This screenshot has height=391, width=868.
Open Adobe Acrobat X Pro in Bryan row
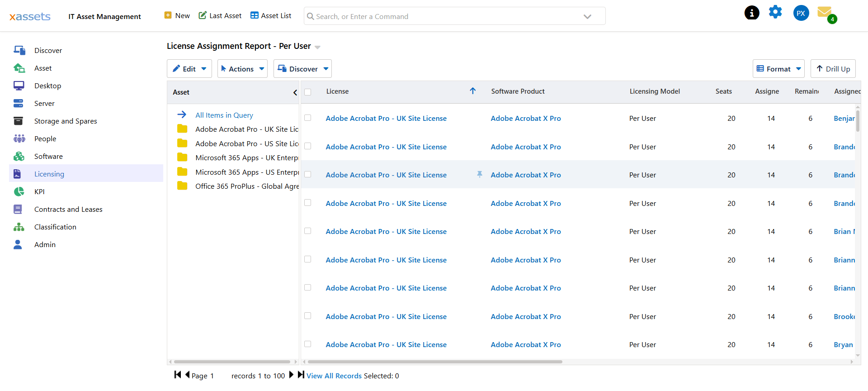pyautogui.click(x=526, y=344)
